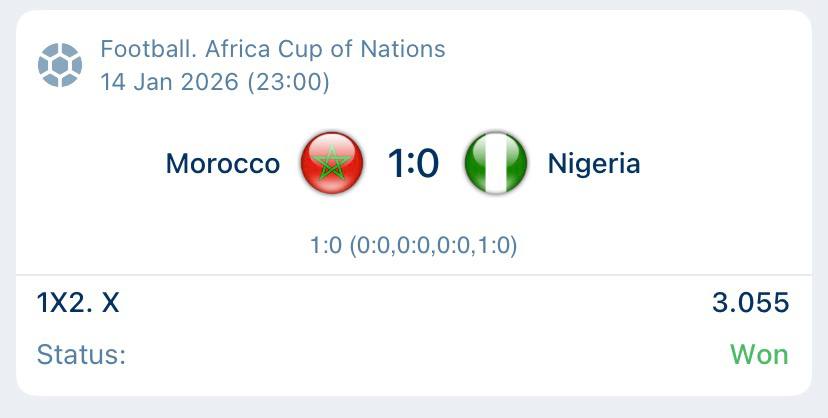Click the small 1:0 total before the parentheses
Screen dimensions: 828x418
coord(326,245)
